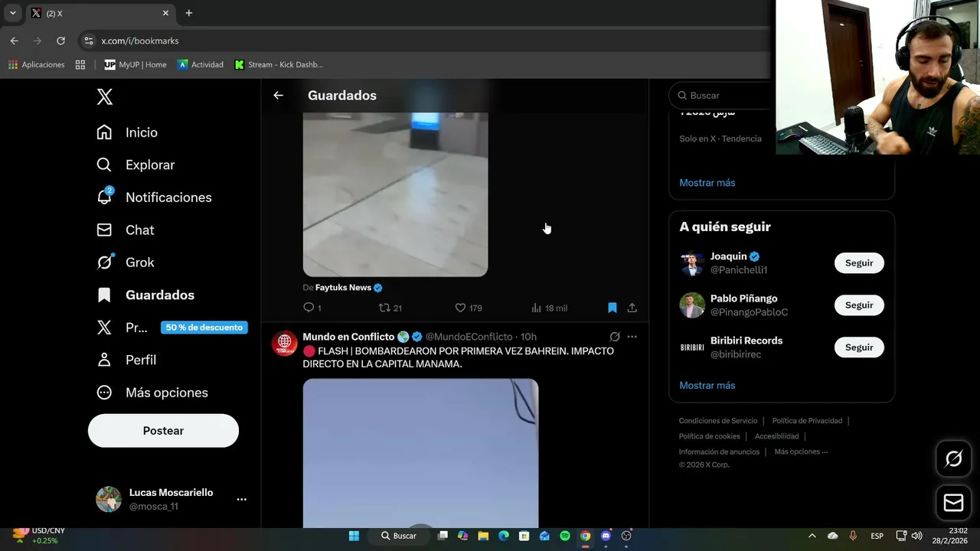Open the Windows Start menu
The width and height of the screenshot is (980, 551).
(354, 536)
